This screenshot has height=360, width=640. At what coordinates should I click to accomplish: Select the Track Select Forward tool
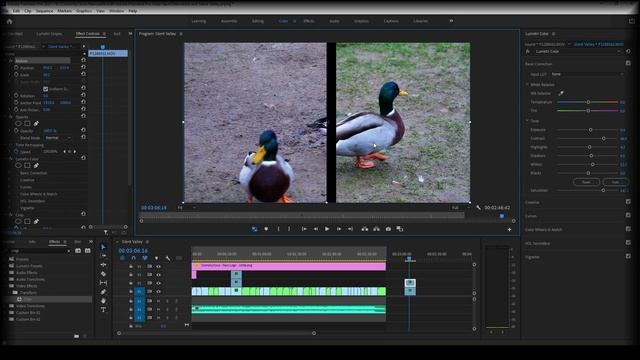point(103,256)
